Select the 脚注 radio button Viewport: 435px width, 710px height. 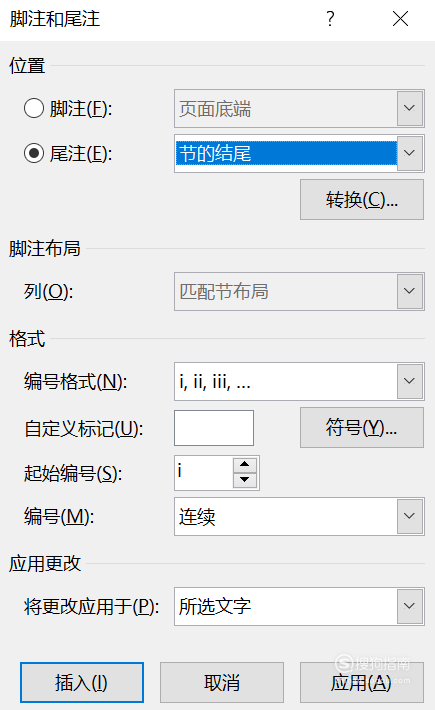click(x=33, y=109)
